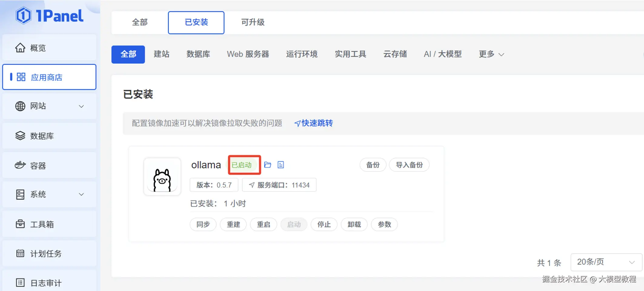Click the 卸载 button
Image resolution: width=644 pixels, height=291 pixels.
(x=354, y=224)
